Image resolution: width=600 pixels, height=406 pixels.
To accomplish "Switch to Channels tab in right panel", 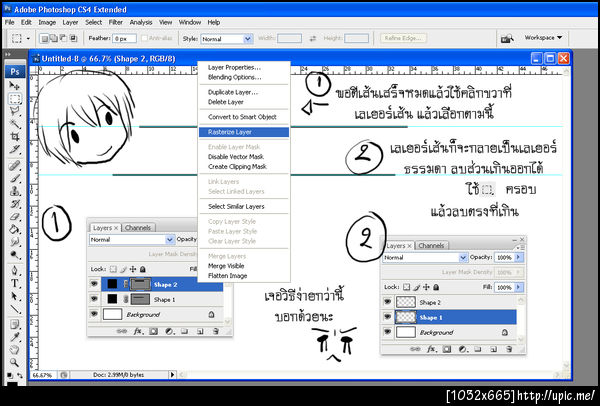I will click(431, 246).
